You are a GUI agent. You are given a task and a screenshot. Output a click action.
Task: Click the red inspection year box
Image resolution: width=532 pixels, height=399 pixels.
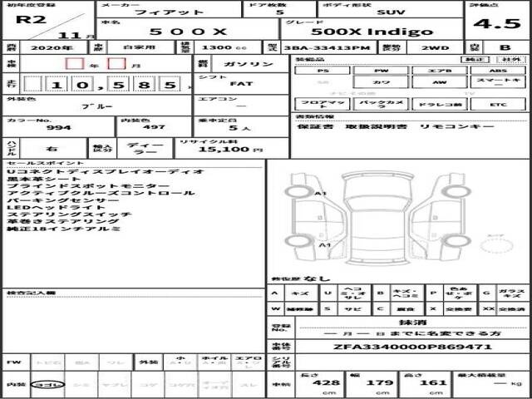tap(74, 63)
